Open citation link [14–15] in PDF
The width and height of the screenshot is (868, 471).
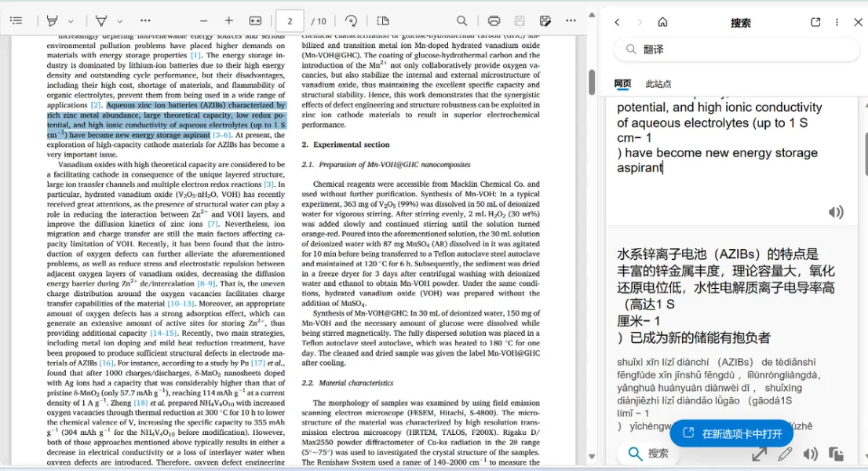[164, 334]
